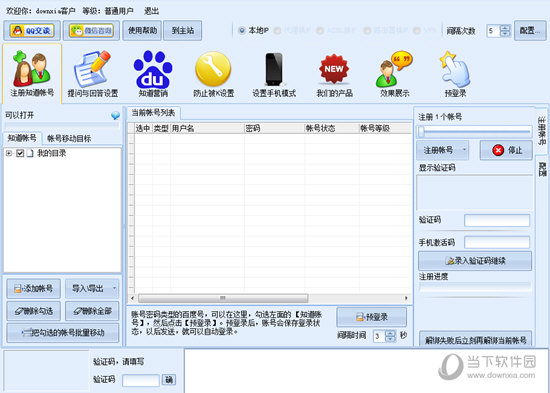The width and height of the screenshot is (550, 393).
Task: Click the 手机激活码 input field
Action: pos(497,242)
